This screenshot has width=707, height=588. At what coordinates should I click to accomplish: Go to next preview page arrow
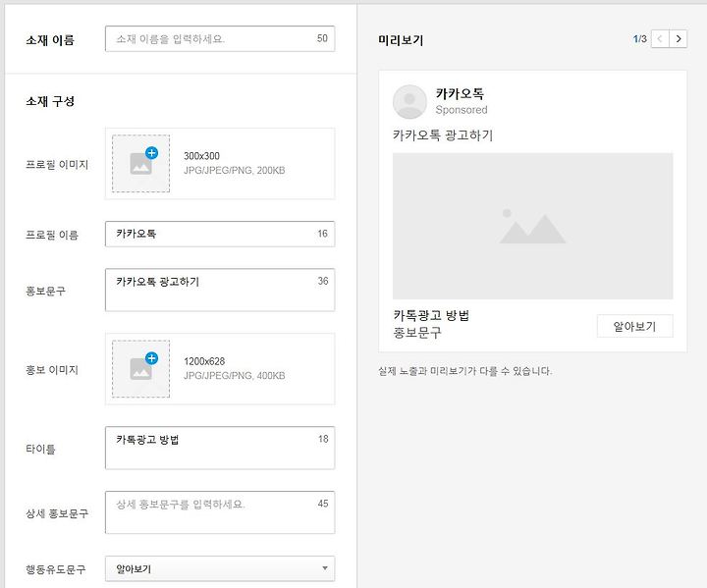tap(679, 39)
